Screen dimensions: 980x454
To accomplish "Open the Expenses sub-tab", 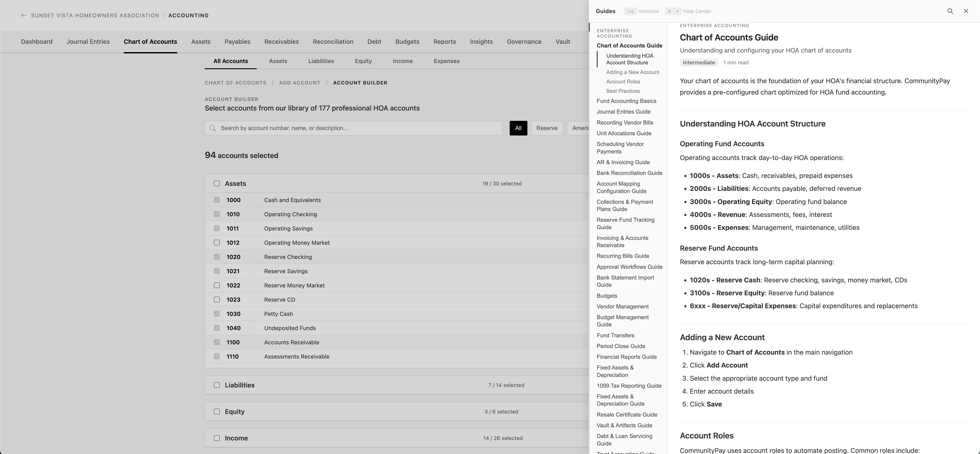I will (446, 61).
